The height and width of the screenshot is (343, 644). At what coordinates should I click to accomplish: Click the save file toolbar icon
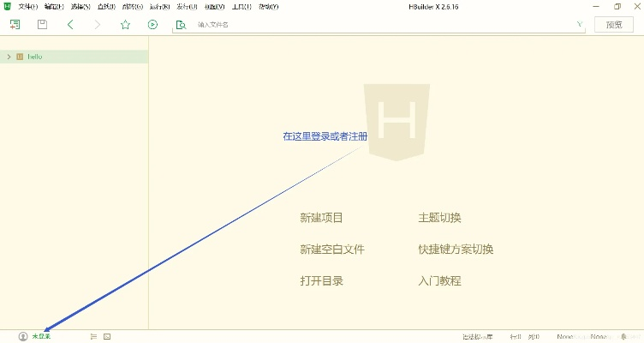coord(42,25)
